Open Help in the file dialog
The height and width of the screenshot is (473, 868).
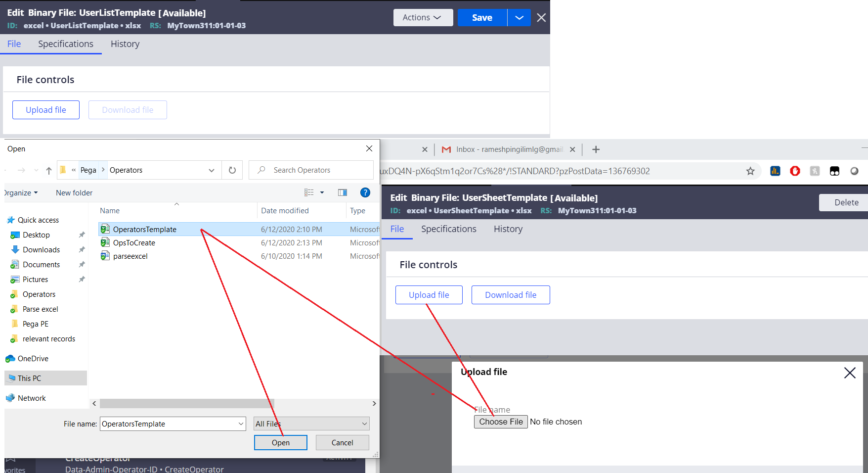click(365, 192)
